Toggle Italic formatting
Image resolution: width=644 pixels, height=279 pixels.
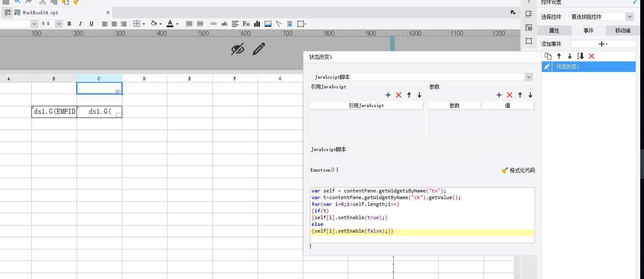[80, 24]
